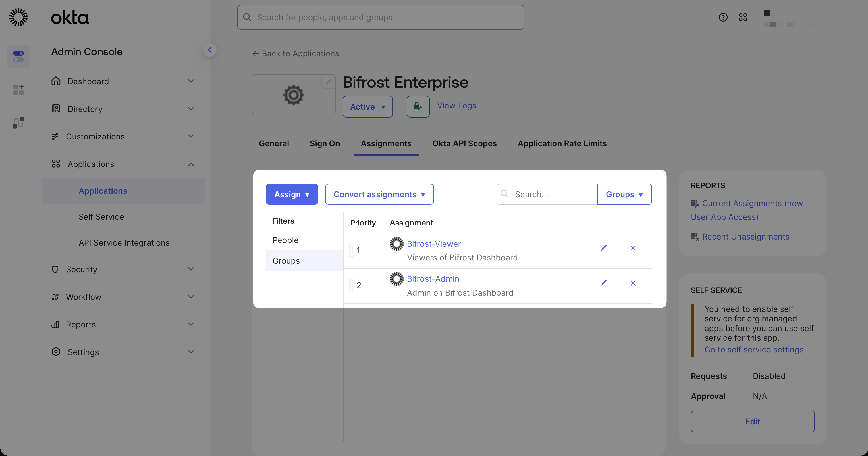Click the Priority column header
The height and width of the screenshot is (456, 868).
pyautogui.click(x=362, y=223)
